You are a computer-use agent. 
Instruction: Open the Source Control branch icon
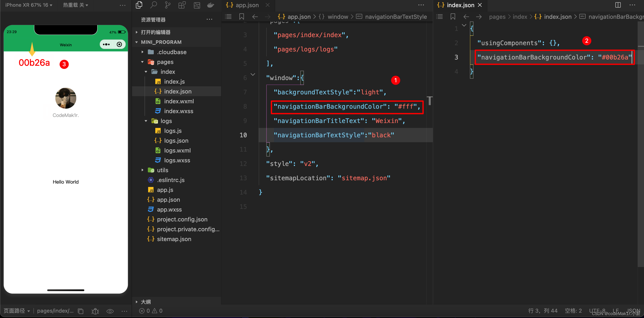(x=168, y=5)
